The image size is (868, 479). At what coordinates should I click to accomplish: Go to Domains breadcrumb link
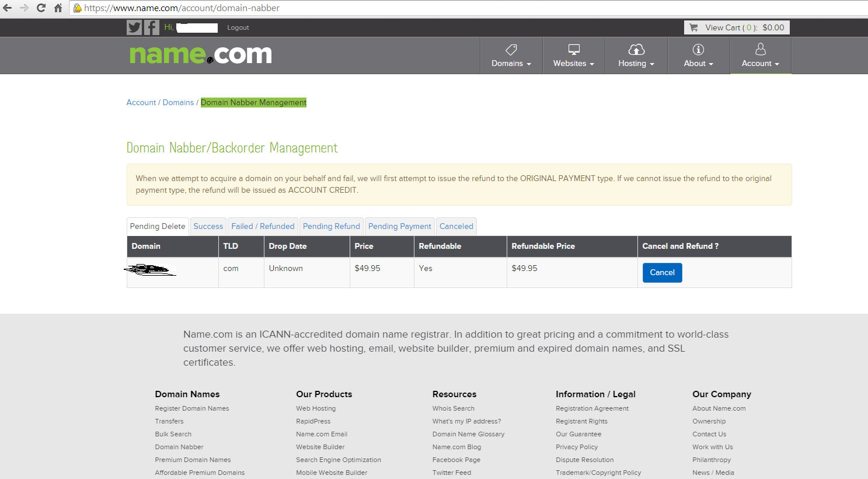click(x=178, y=102)
